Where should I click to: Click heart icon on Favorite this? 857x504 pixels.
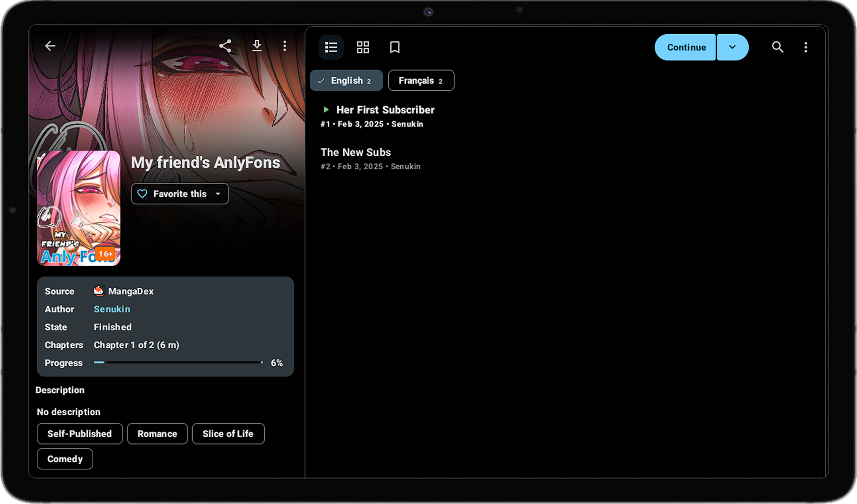coord(143,194)
